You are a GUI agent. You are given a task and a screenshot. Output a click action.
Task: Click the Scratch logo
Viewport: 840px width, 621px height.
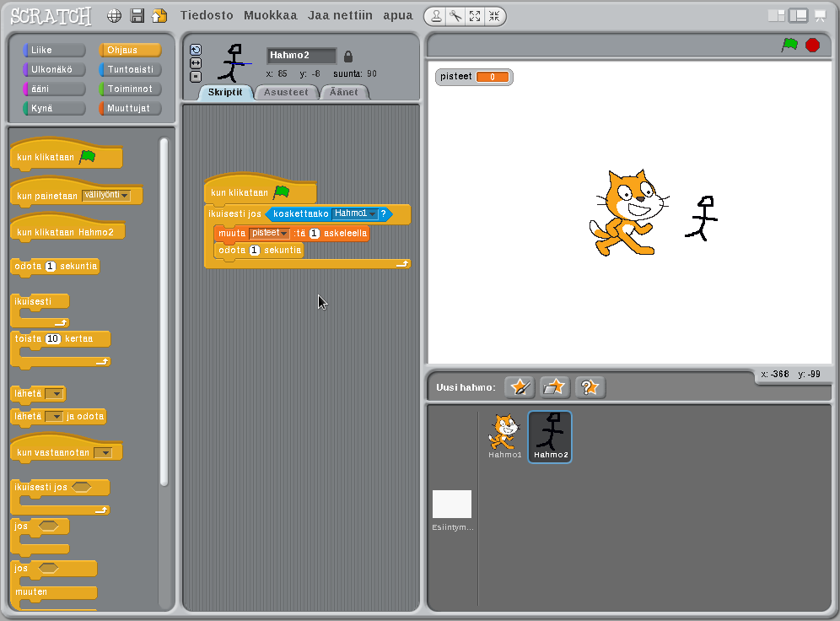(51, 17)
